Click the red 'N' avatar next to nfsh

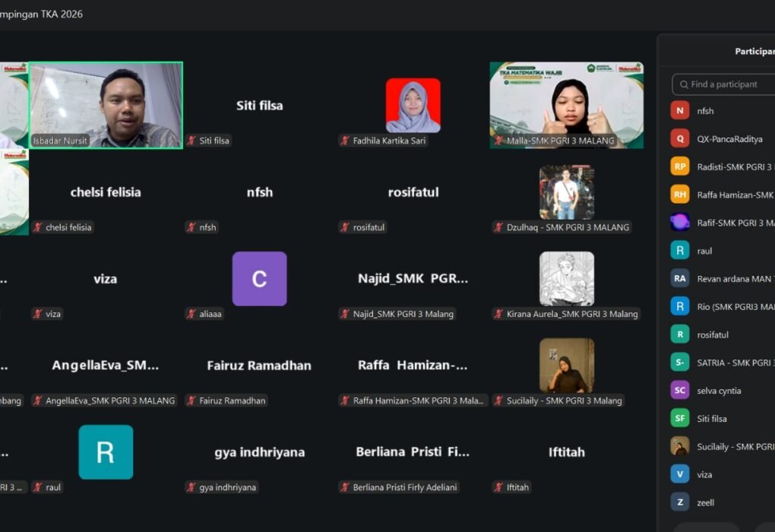click(x=680, y=111)
